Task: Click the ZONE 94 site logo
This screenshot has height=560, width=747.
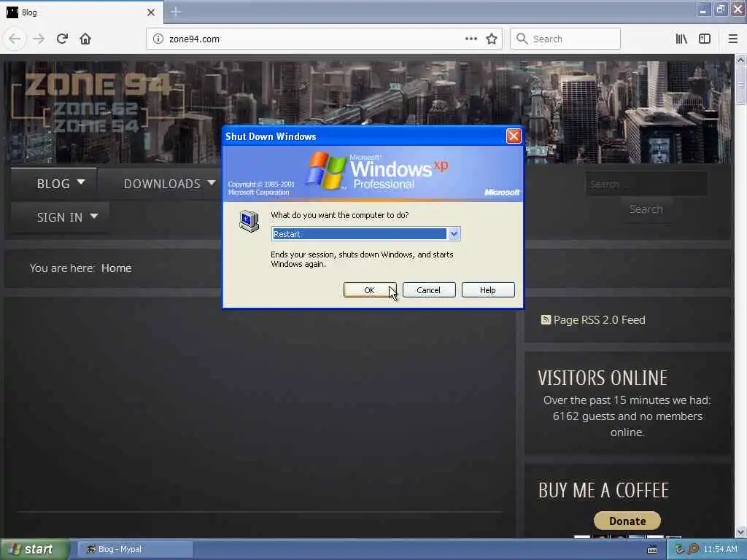Action: click(x=97, y=102)
